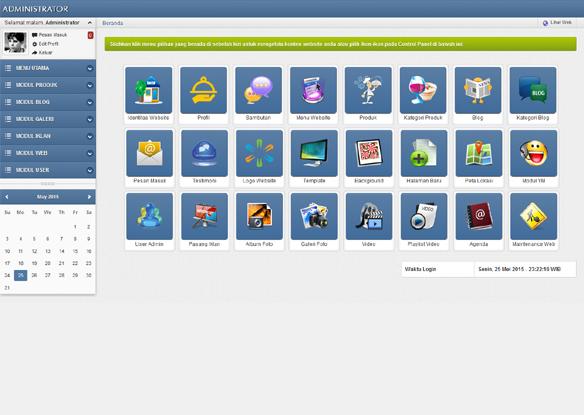This screenshot has height=415, width=584.
Task: Open the Peta Lokasi map icon
Action: click(x=479, y=153)
